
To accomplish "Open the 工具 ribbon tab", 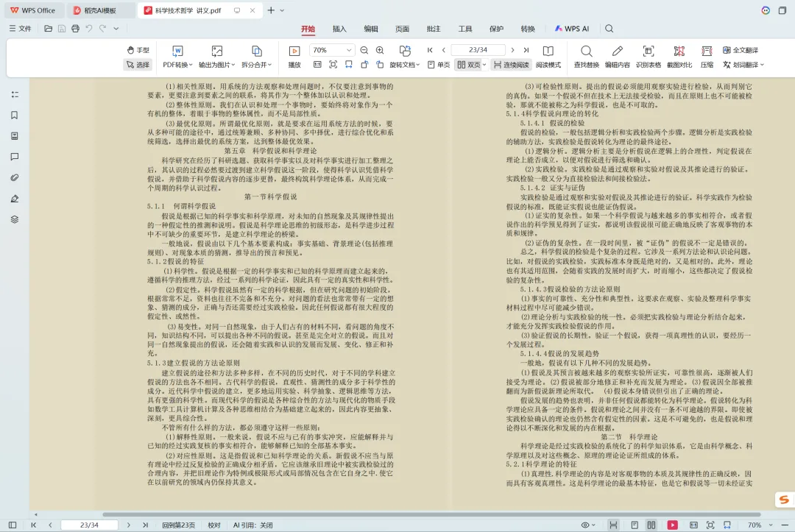I will coord(465,29).
